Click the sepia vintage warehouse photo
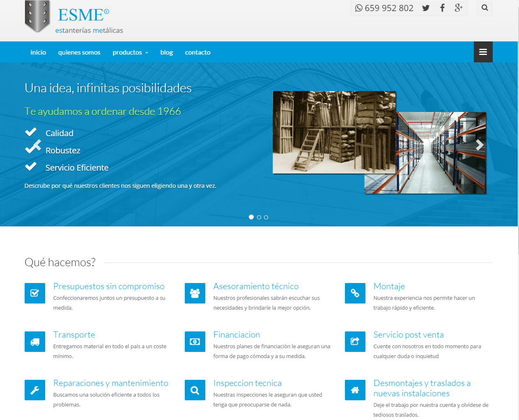Screen dimensions: 519x420 (x=334, y=132)
